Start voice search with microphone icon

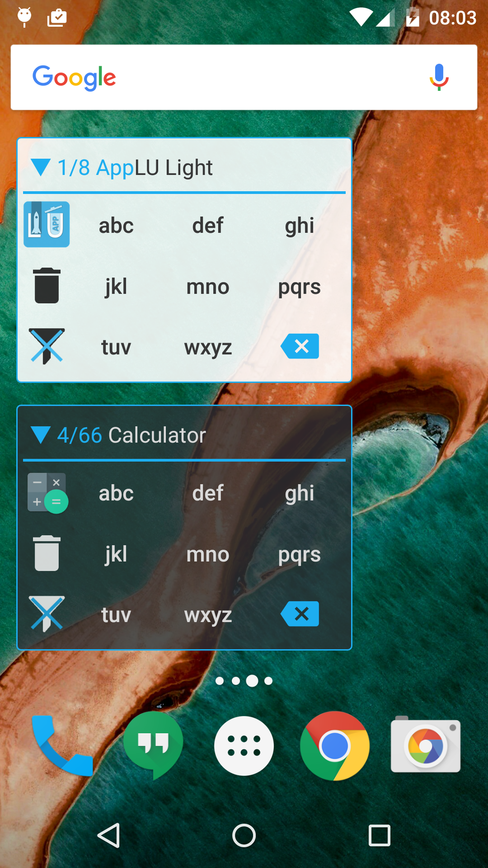[439, 77]
